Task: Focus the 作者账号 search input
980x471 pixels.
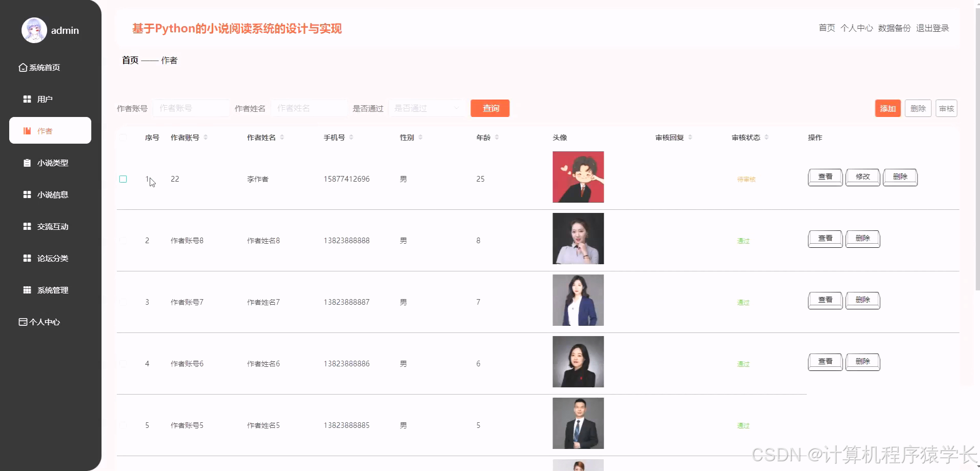Action: point(191,108)
